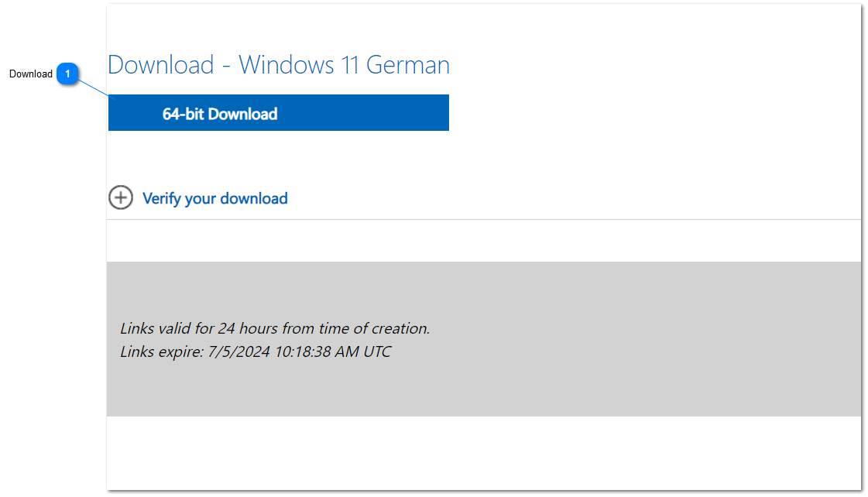Select the Links valid for 24 hours line
The image size is (868, 497).
coord(275,328)
